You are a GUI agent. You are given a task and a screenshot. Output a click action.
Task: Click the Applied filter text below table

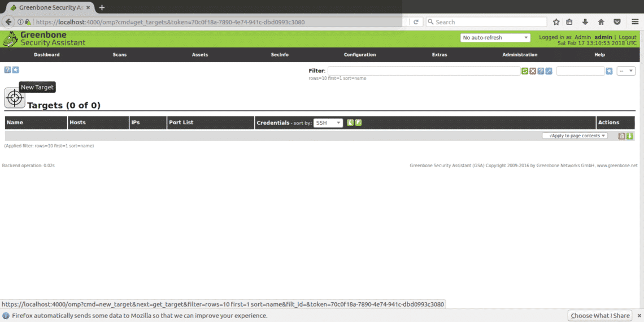pyautogui.click(x=49, y=146)
